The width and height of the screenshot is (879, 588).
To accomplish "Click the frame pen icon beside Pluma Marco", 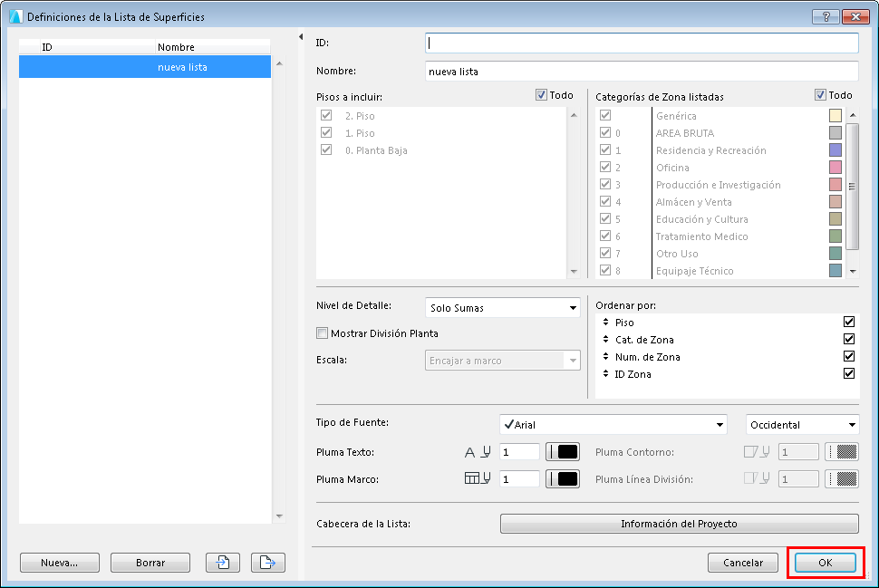I will [478, 478].
